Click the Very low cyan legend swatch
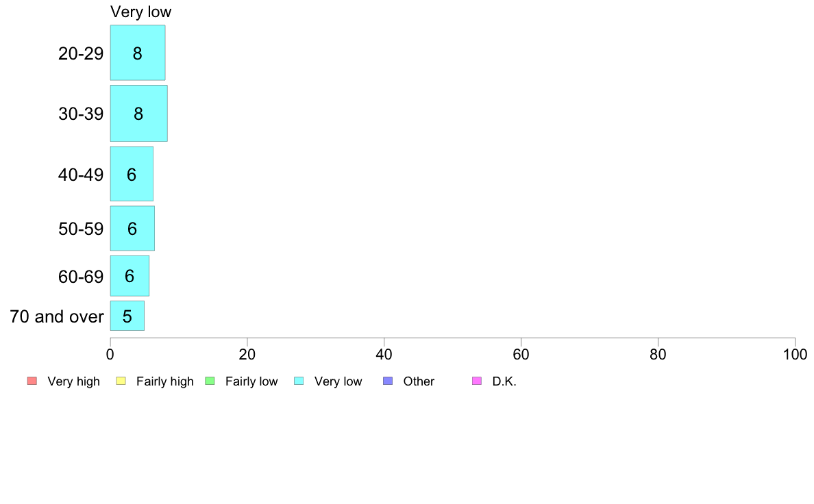 (x=299, y=381)
